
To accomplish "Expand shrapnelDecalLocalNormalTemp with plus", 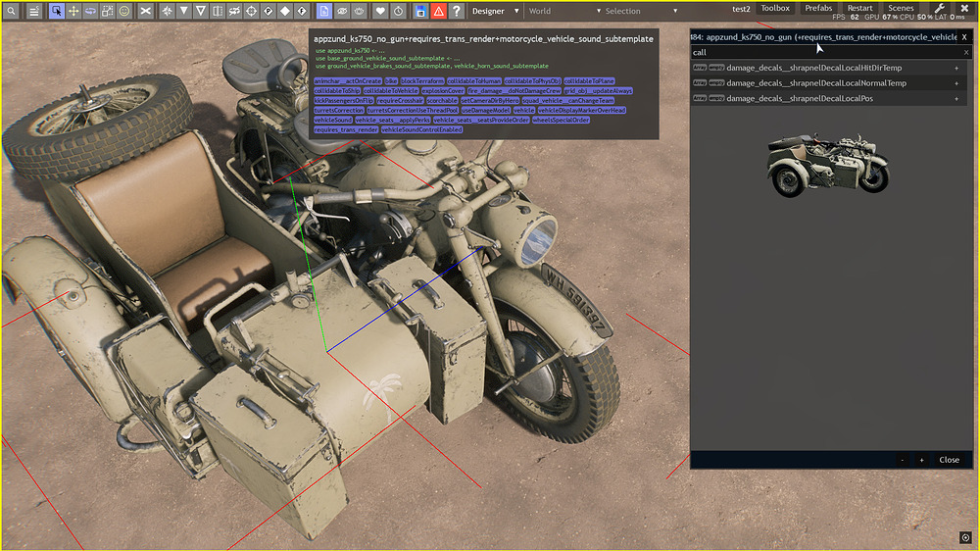I will click(956, 83).
